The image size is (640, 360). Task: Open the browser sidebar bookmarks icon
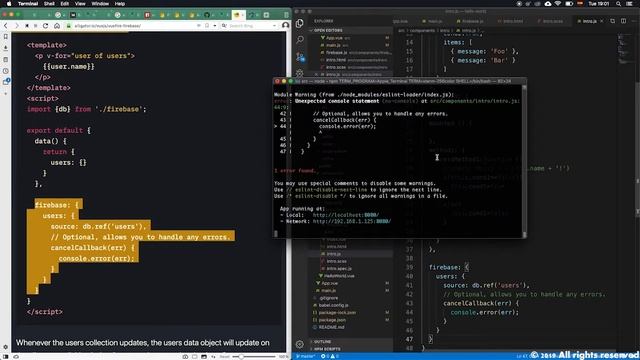click(x=5, y=37)
